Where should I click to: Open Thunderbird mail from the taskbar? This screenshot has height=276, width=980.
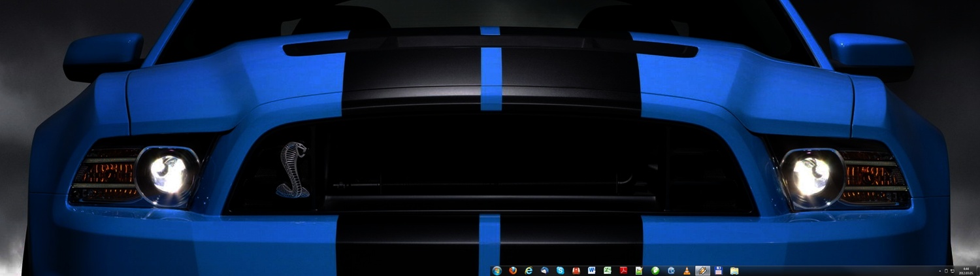click(545, 271)
